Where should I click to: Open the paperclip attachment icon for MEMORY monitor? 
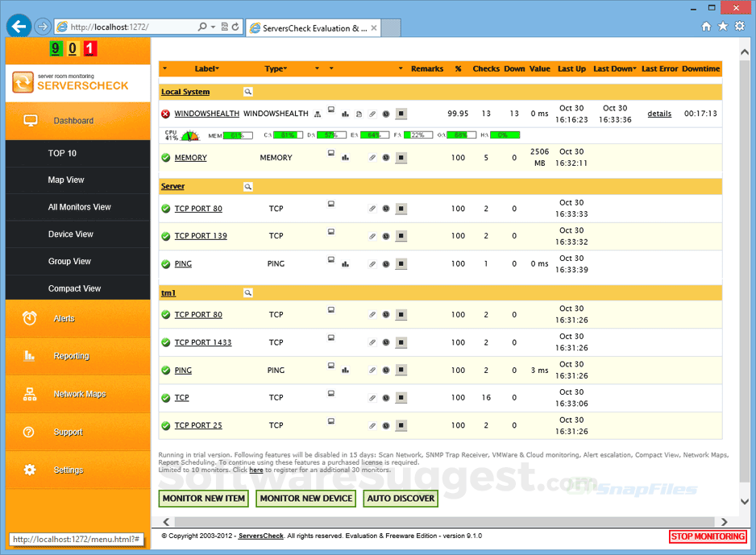tap(372, 158)
